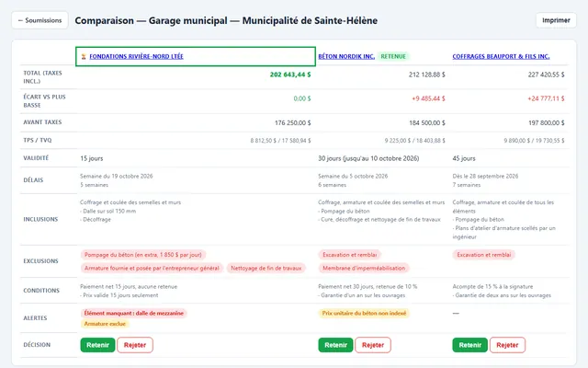
Task: Click 'Membrane d'imperméabilisation' exclusion tag
Action: click(x=364, y=268)
